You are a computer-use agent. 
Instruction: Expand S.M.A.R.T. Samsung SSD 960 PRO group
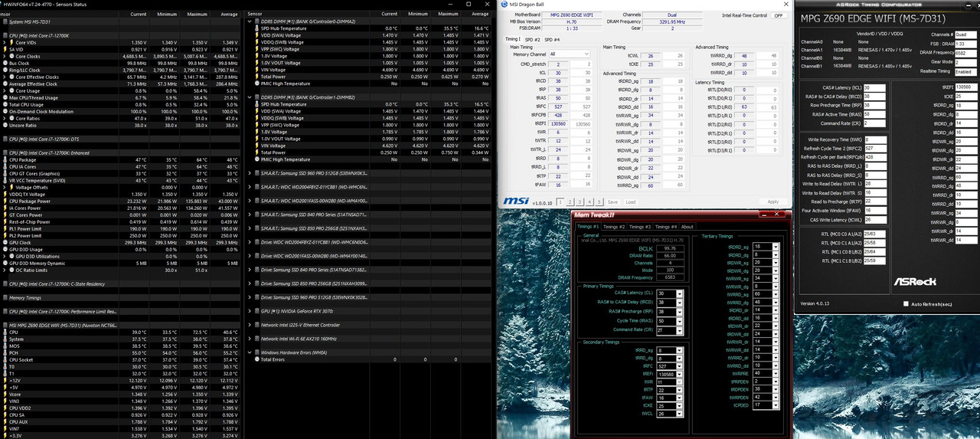tap(251, 173)
